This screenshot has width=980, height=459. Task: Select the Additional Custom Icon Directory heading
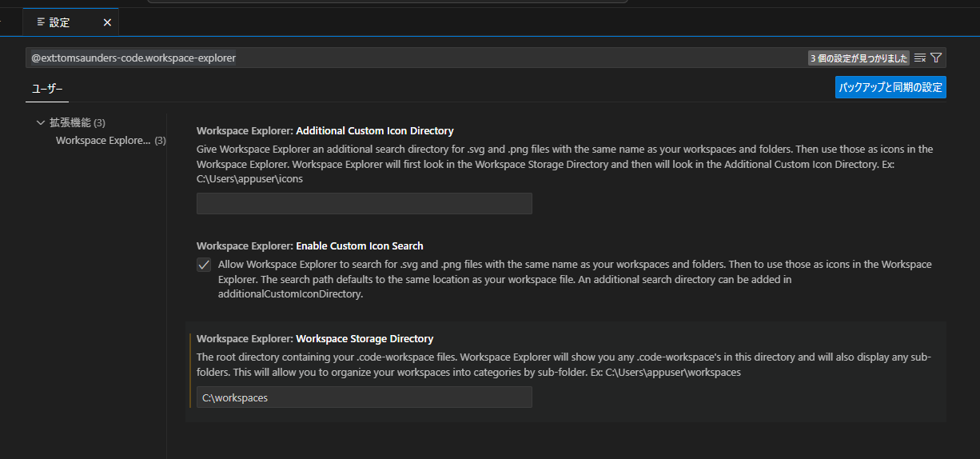pyautogui.click(x=325, y=130)
